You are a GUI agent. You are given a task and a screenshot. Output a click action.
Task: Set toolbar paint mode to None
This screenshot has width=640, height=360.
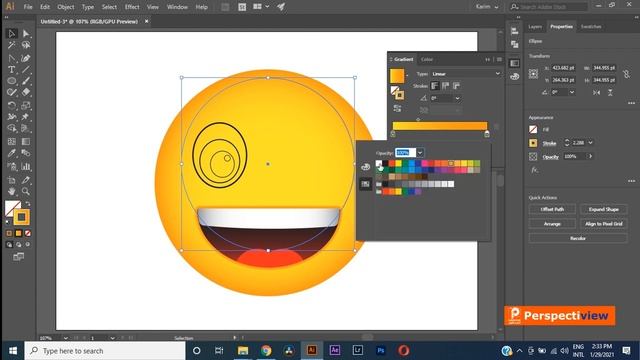coord(28,233)
